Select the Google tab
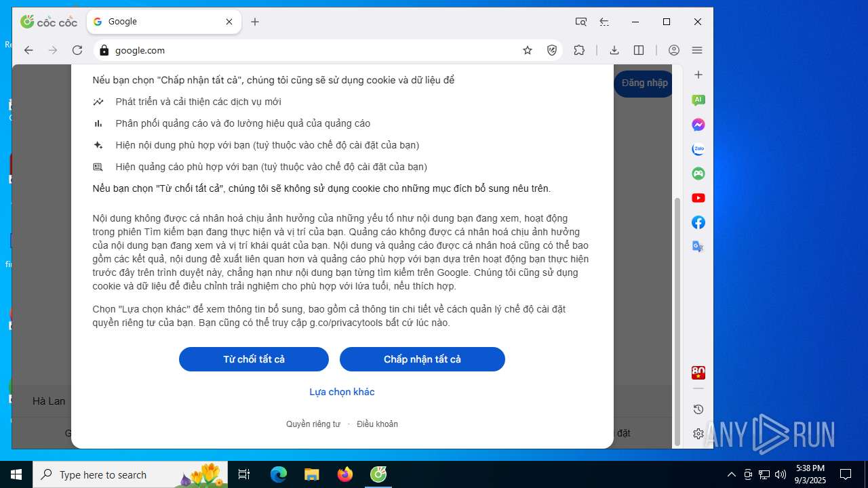The image size is (868, 488). (163, 22)
